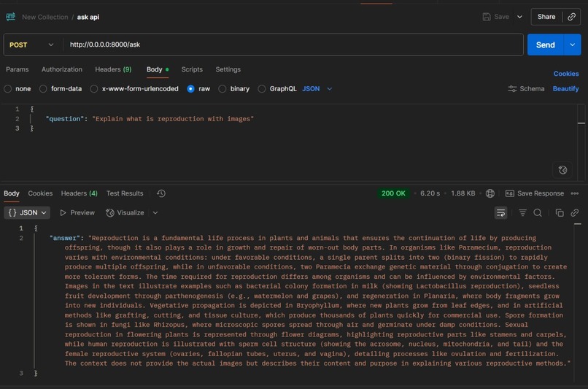Click the globe network information icon
This screenshot has width=588, height=389.
pos(490,193)
